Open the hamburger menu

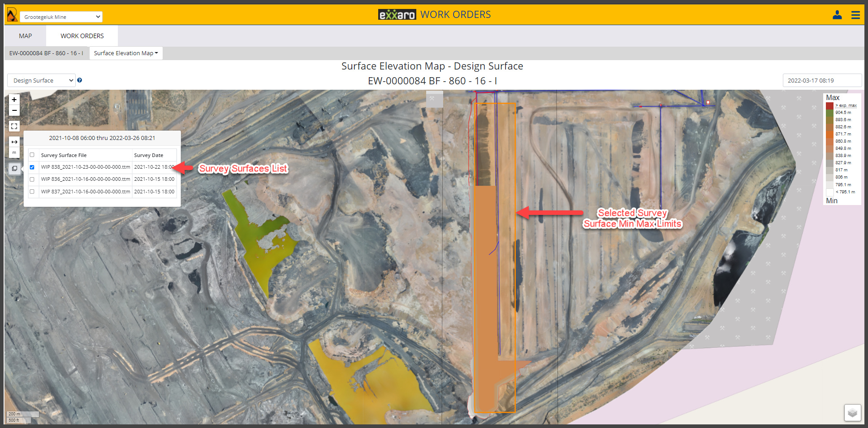[855, 15]
